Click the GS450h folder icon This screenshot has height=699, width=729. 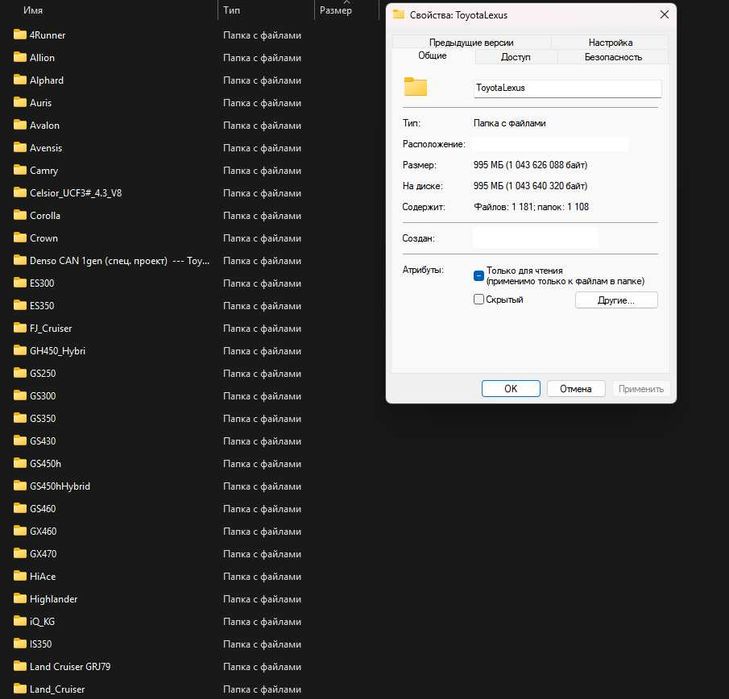pyautogui.click(x=20, y=463)
